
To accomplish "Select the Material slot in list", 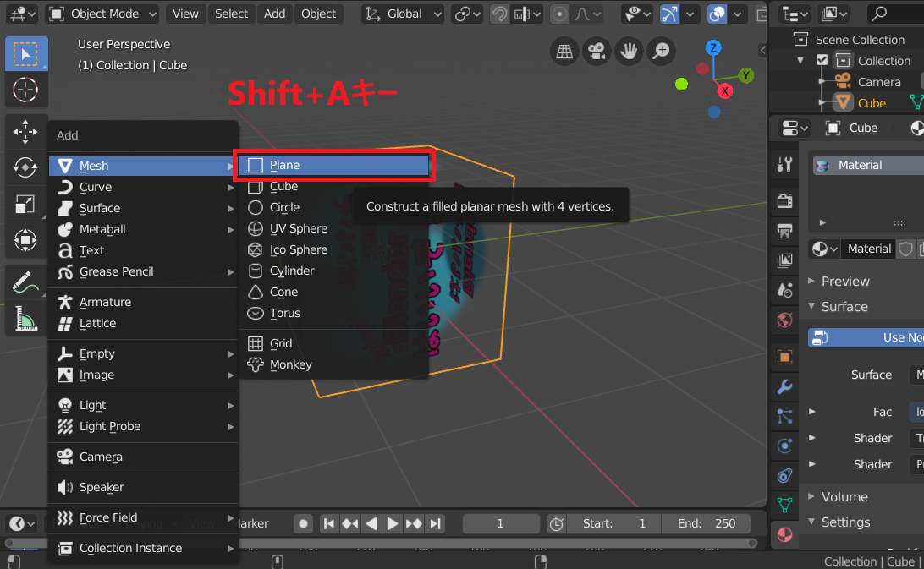I will [x=867, y=165].
